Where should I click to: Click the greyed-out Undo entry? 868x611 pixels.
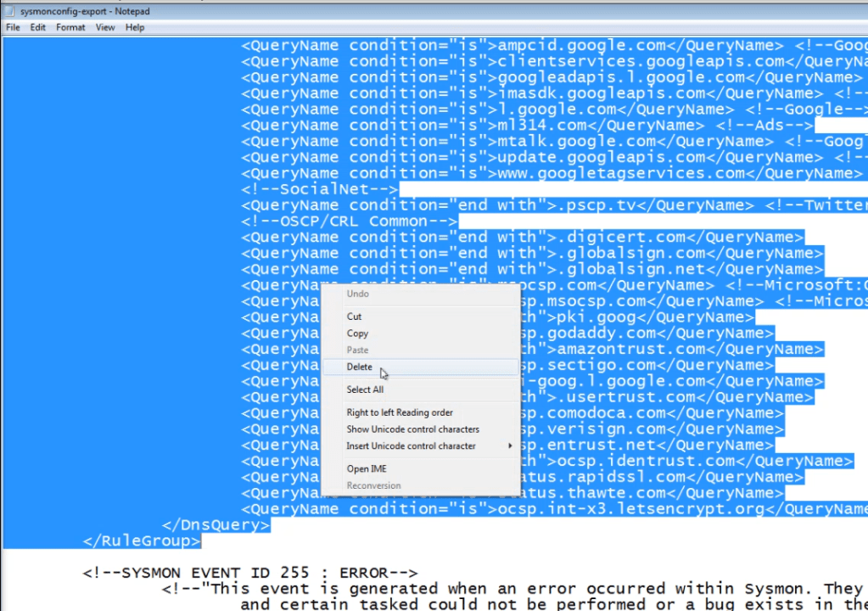357,294
